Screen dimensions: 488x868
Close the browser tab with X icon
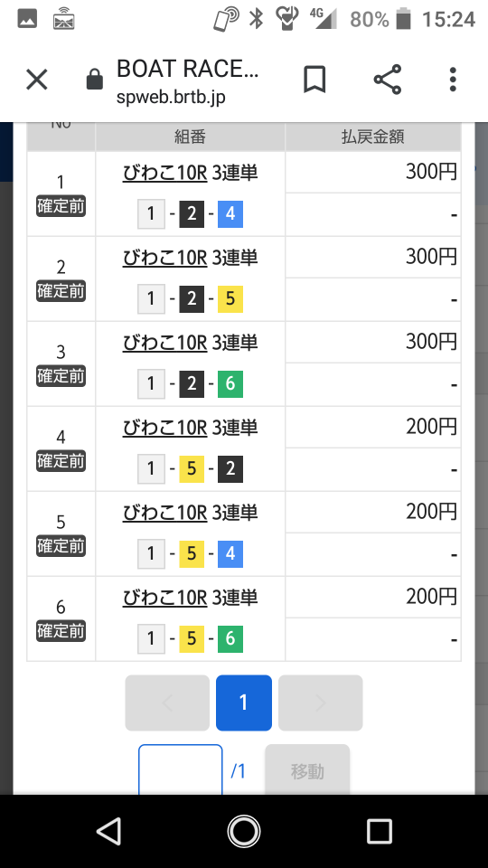click(37, 80)
